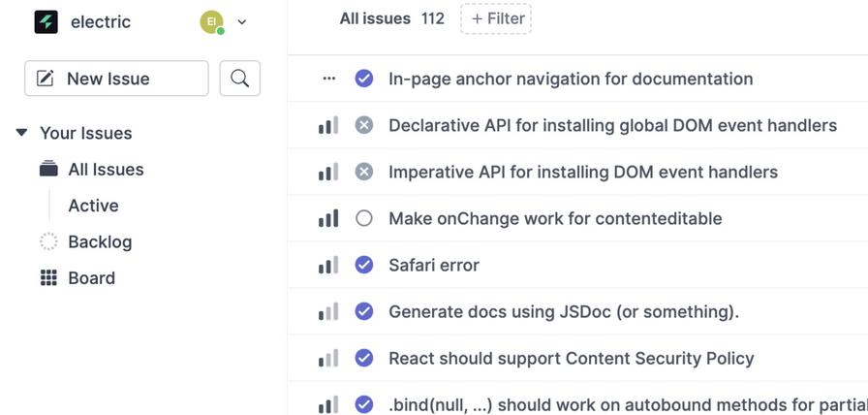The image size is (868, 415).
Task: Open the Filter menu
Action: pos(496,18)
